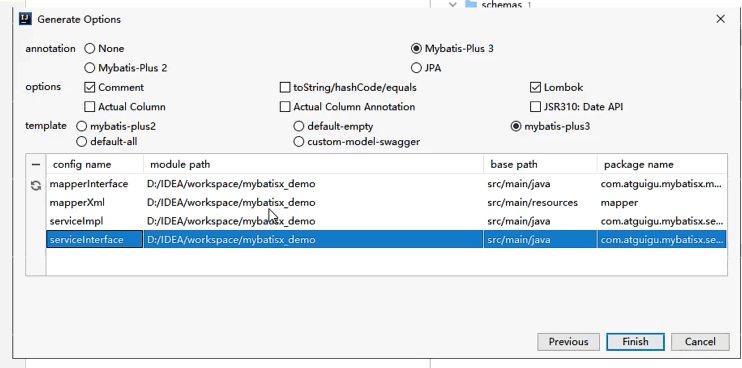This screenshot has height=368, width=742.
Task: Click base path of mapperInterface row
Action: (x=540, y=184)
